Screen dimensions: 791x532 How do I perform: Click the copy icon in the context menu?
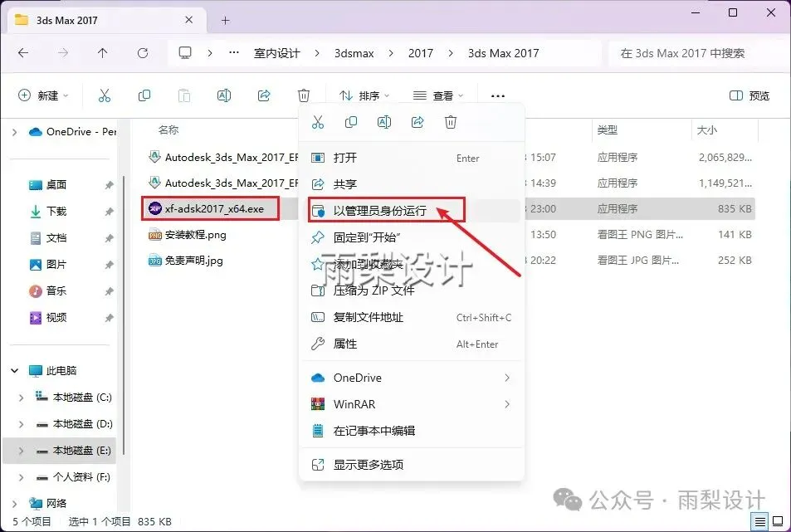click(x=351, y=122)
